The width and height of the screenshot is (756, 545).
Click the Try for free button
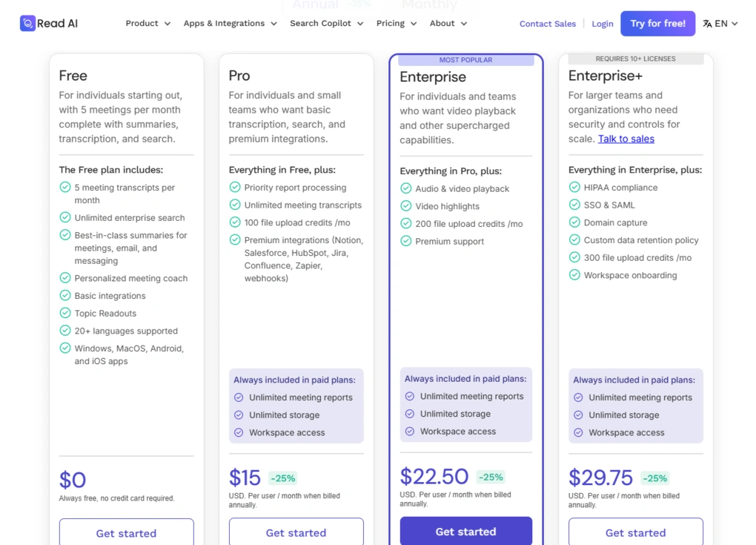(x=657, y=23)
